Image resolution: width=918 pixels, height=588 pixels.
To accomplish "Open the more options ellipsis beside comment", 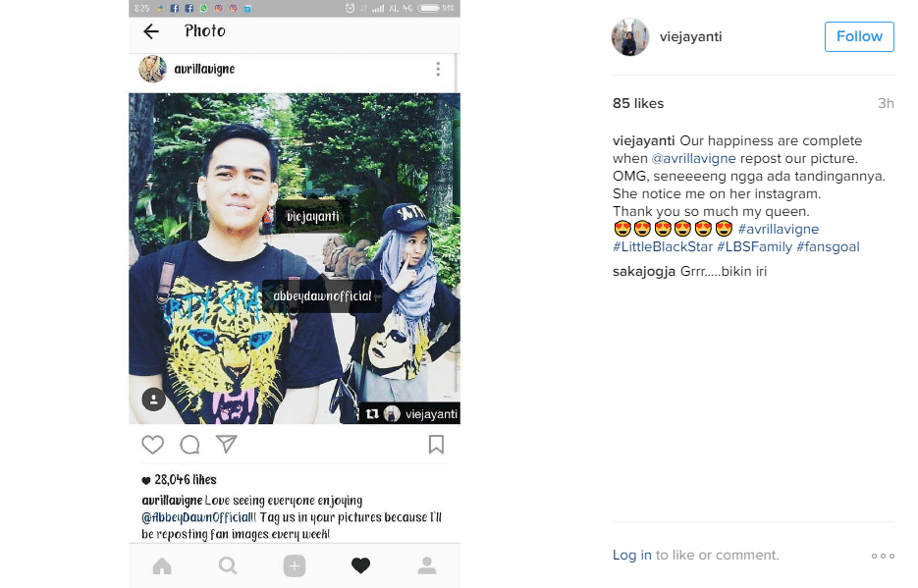I will click(883, 556).
